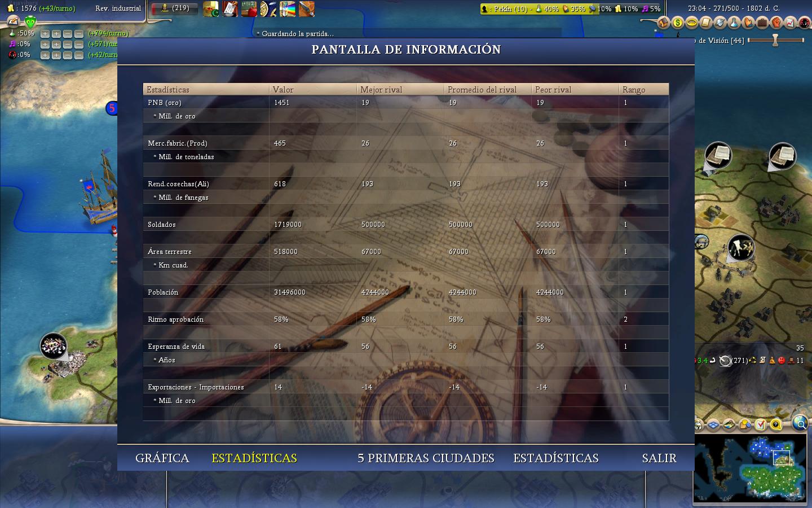Screen dimensions: 812x508
Task: Click the Rev. industrial research label
Action: pyautogui.click(x=118, y=8)
